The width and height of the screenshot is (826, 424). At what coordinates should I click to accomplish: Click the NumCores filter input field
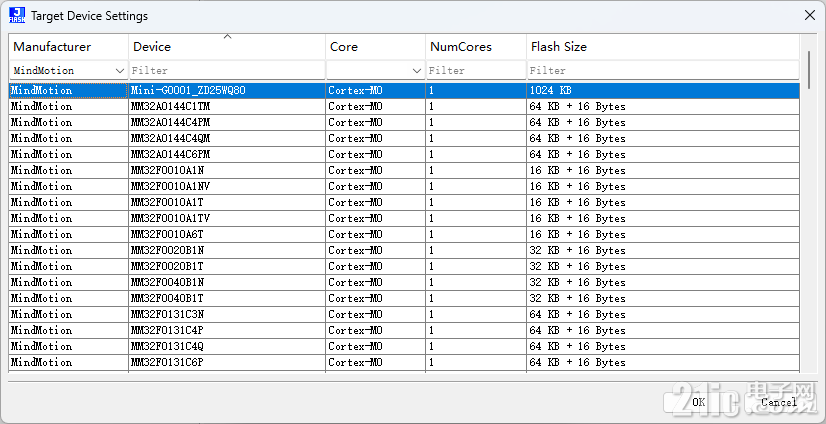coord(476,71)
